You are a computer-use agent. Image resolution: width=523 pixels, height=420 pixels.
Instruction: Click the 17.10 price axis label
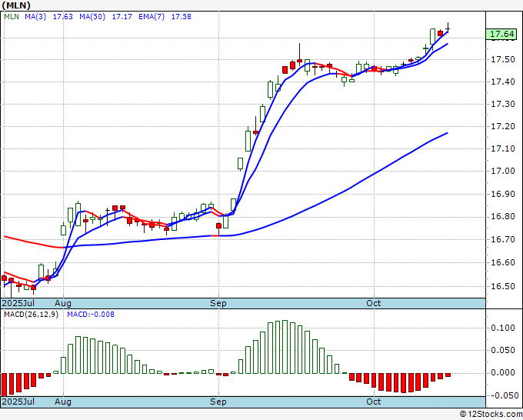coord(503,148)
